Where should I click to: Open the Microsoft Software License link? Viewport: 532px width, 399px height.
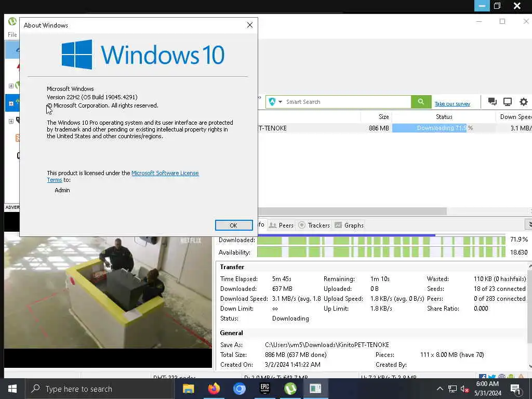165,173
